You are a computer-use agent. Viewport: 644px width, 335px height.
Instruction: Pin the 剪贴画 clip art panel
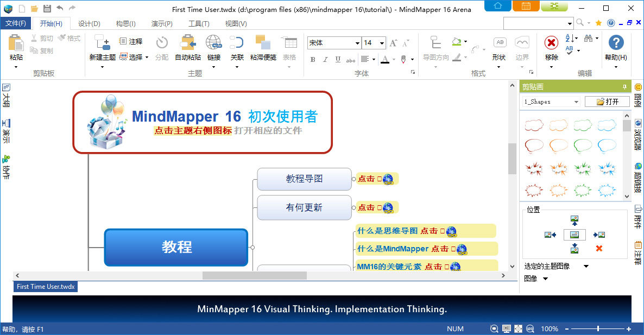click(x=624, y=87)
